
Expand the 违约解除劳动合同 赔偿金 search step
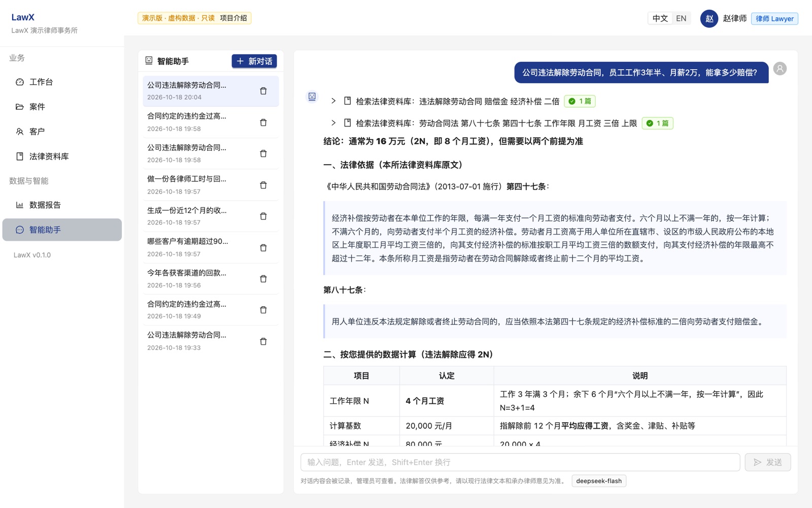coord(333,101)
